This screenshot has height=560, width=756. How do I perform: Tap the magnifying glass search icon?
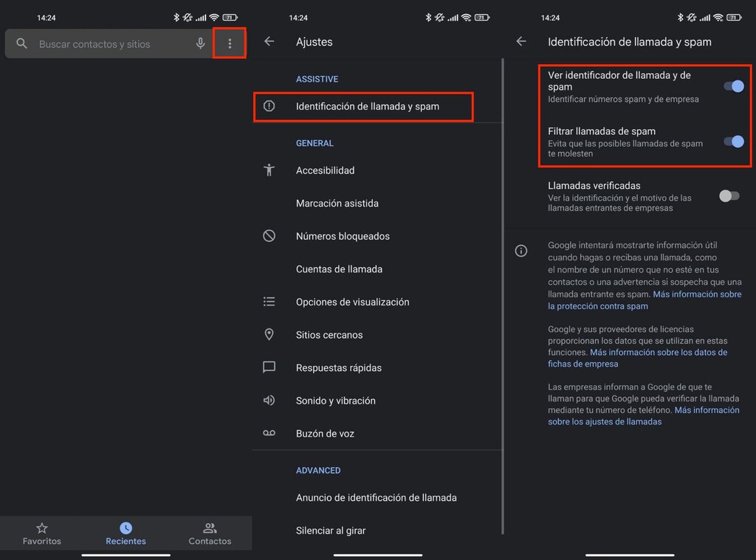point(21,44)
